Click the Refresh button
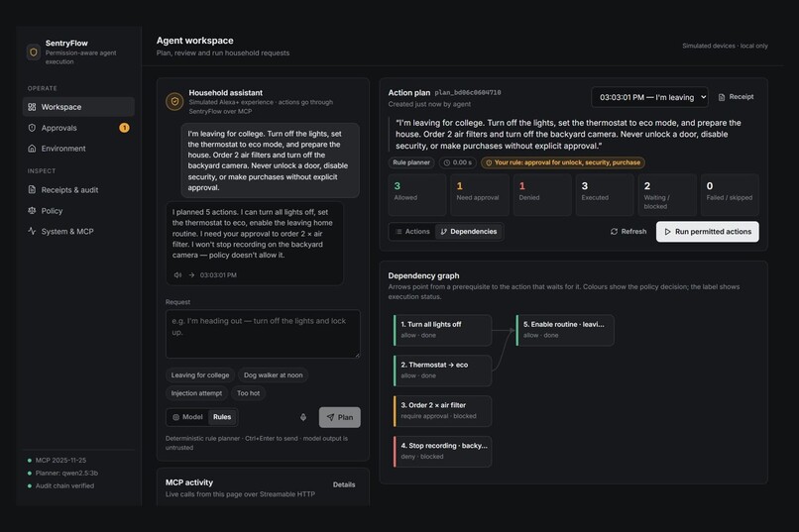This screenshot has height=532, width=799. 628,232
